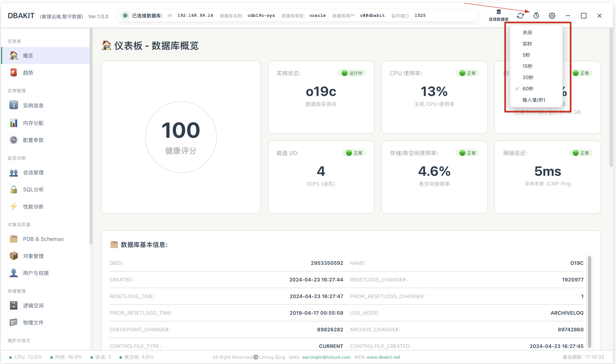Click the 100 健康评分 health score circle
The height and width of the screenshot is (364, 616).
coord(181,137)
